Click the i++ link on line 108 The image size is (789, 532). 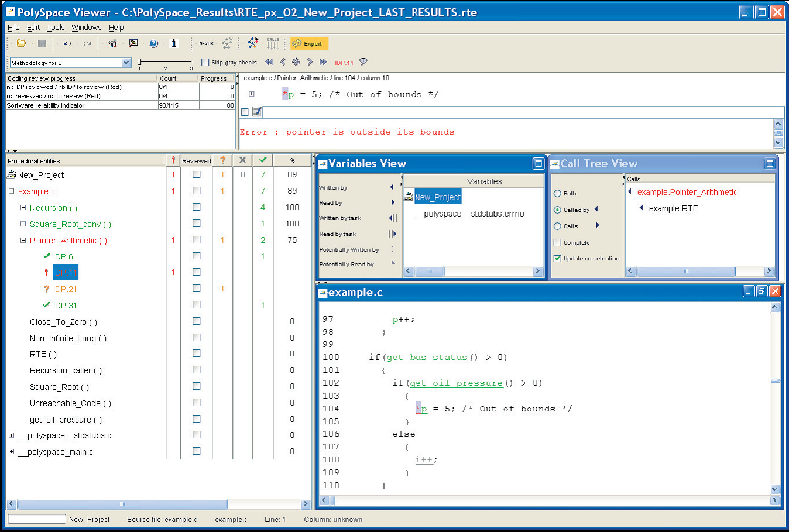click(424, 459)
